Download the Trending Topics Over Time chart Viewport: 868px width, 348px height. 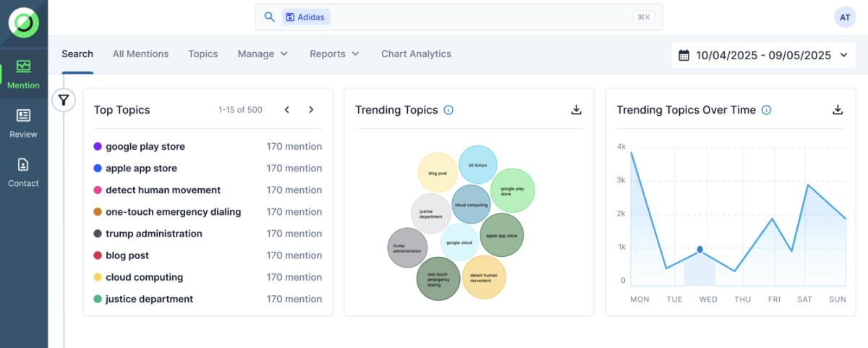[838, 110]
